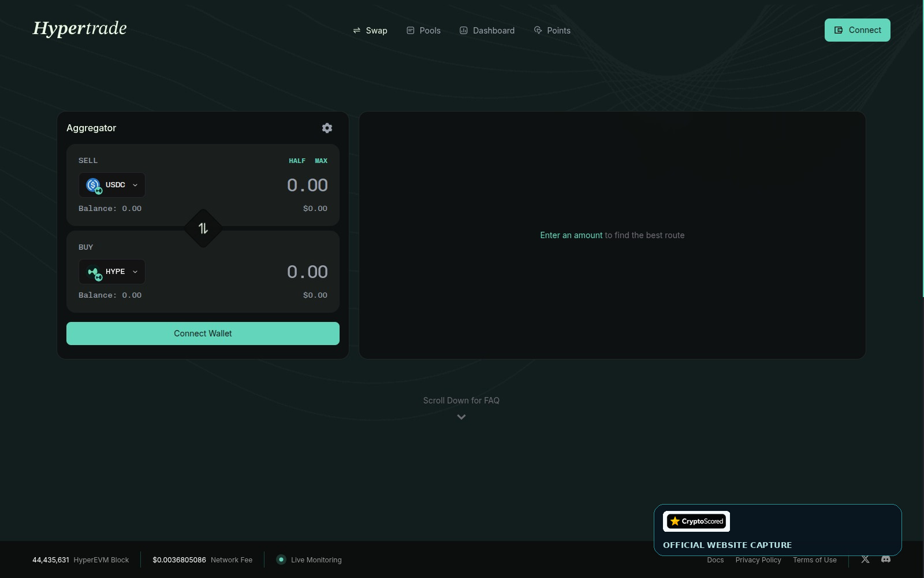Click the buy amount 0.00 input field
Screen dimensions: 924x578
[x=307, y=272]
